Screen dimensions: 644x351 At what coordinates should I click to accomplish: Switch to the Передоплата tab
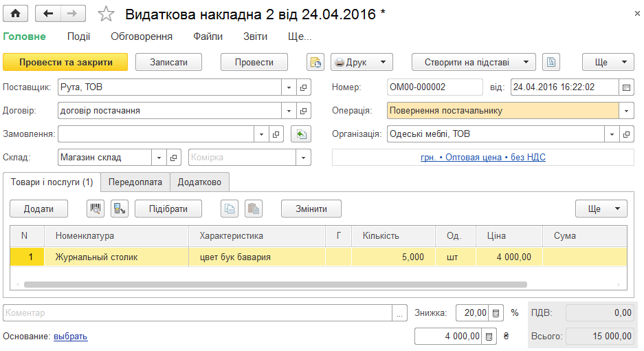[135, 182]
